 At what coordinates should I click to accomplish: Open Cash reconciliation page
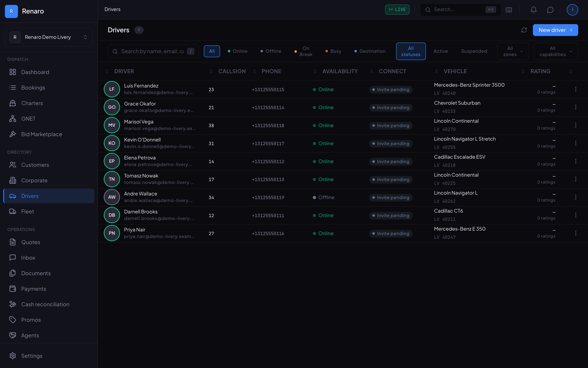[49, 304]
